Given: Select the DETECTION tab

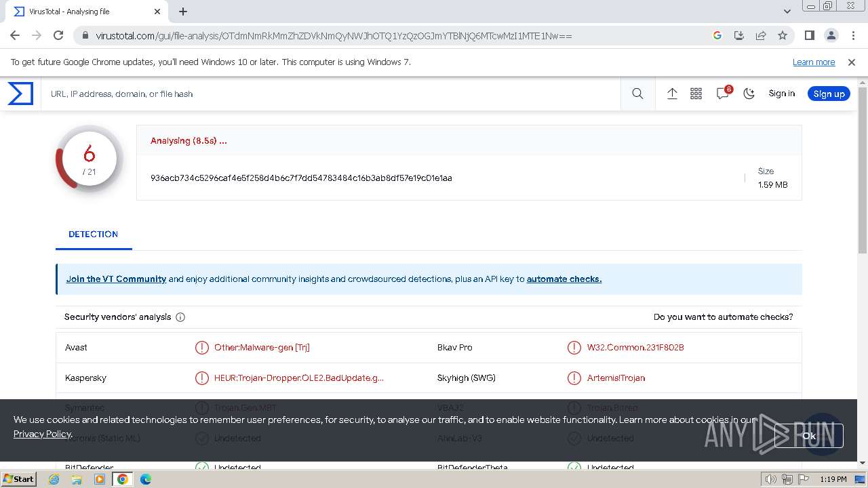Looking at the screenshot, I should click(94, 234).
